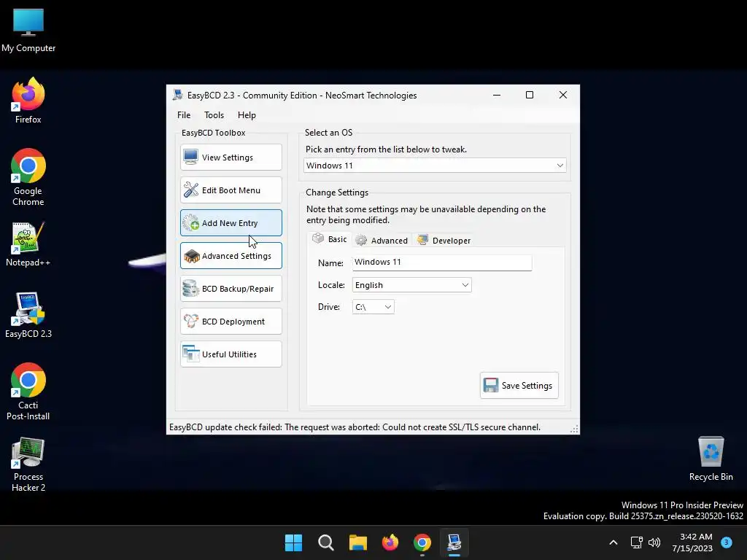Click the View Settings monitor icon

[x=191, y=157]
